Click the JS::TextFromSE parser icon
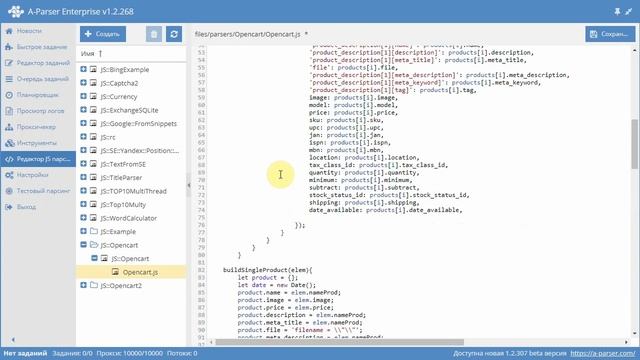Viewport: 640px width, 360px height. pyautogui.click(x=93, y=164)
